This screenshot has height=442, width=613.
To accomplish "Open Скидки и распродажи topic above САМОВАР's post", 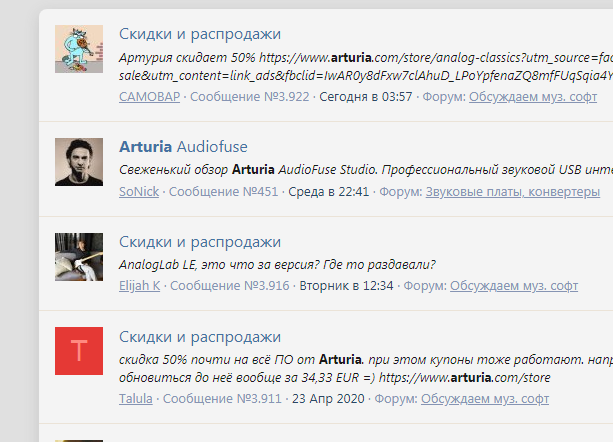I will coord(199,34).
